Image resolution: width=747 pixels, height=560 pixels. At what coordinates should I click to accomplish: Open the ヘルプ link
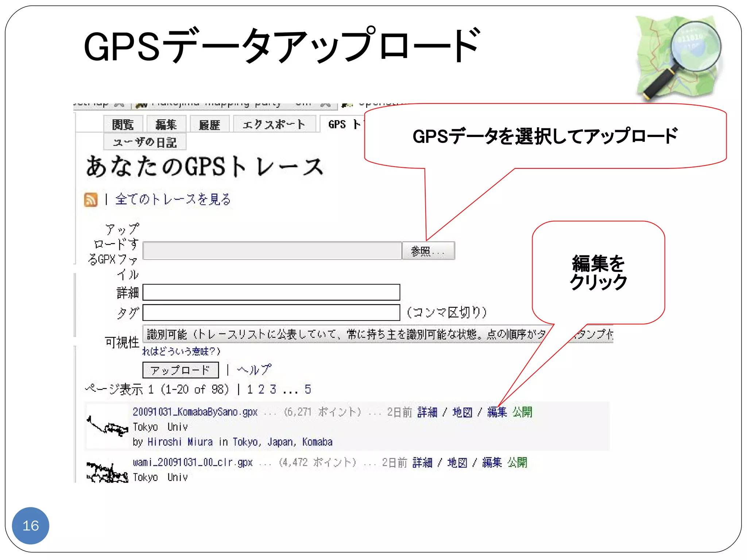pyautogui.click(x=254, y=370)
